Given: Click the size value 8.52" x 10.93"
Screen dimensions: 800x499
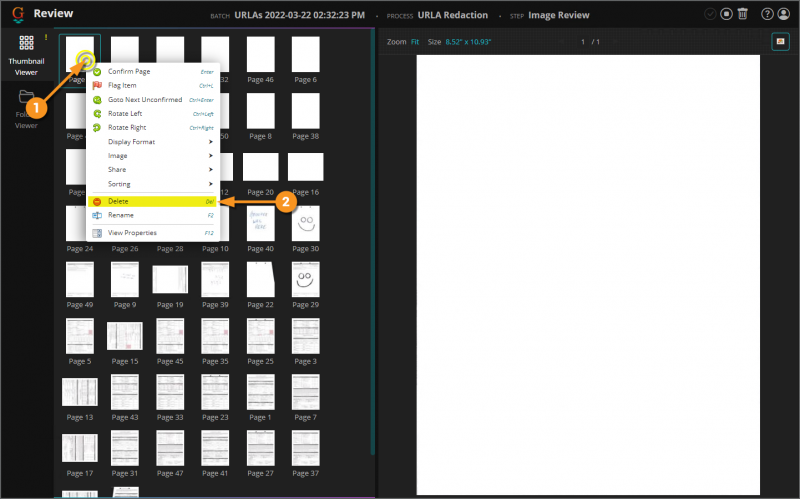Looking at the screenshot, I should point(468,42).
